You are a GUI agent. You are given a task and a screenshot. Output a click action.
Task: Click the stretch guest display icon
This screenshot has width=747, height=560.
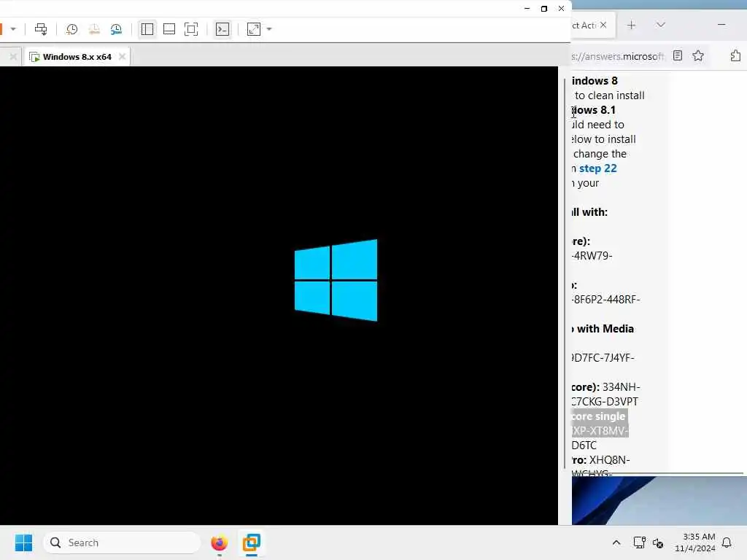254,29
